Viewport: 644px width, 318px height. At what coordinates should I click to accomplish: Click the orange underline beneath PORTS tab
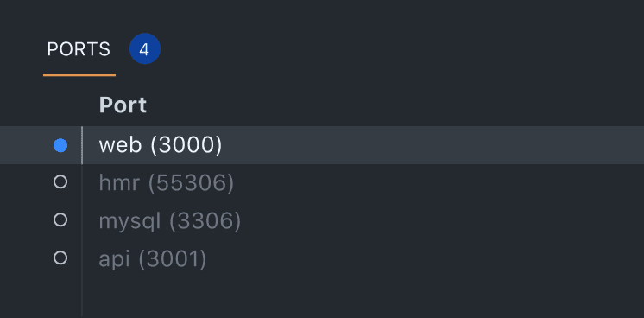[x=79, y=75]
